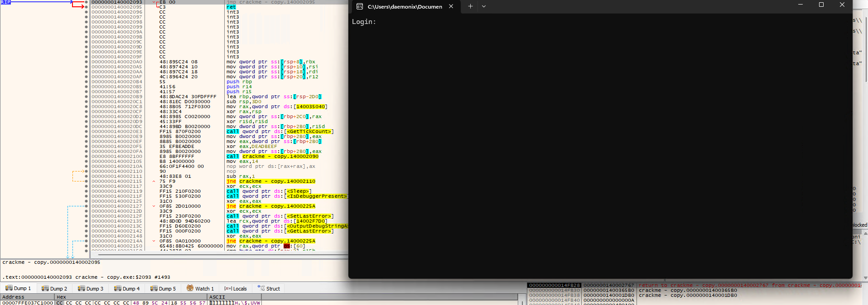
Task: Open the Locals tab
Action: click(236, 288)
